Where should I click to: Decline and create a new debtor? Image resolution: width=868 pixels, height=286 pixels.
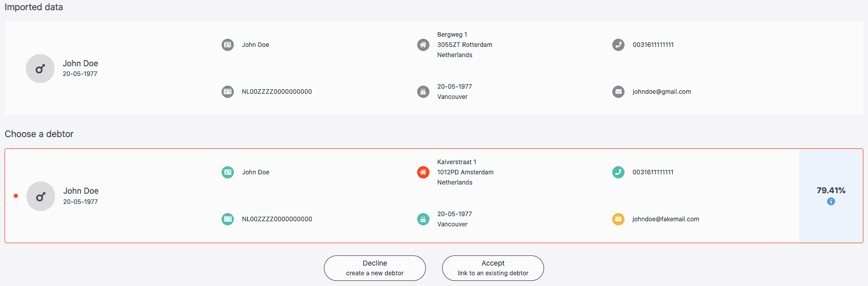[375, 268]
